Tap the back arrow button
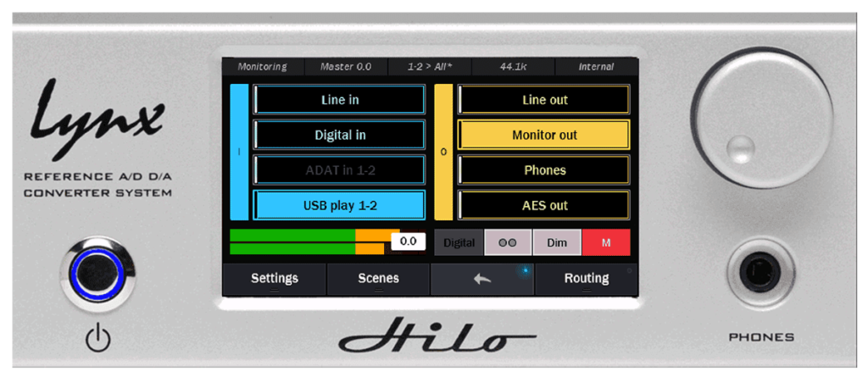 coord(481,279)
